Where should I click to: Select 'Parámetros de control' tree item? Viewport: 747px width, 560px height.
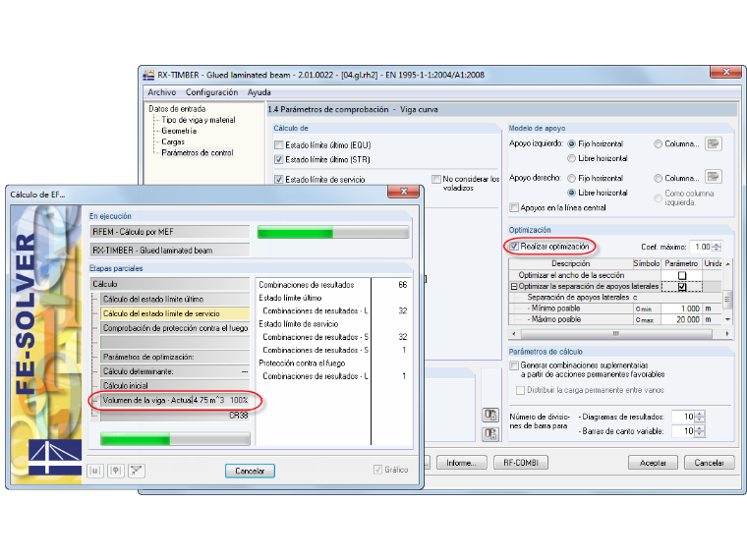tap(198, 153)
